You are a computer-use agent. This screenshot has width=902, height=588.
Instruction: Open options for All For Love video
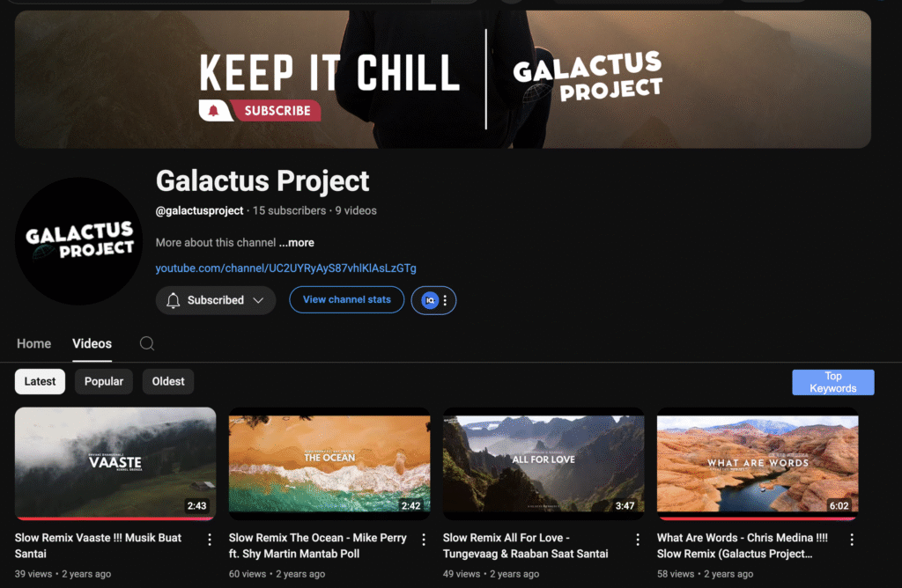pos(638,539)
